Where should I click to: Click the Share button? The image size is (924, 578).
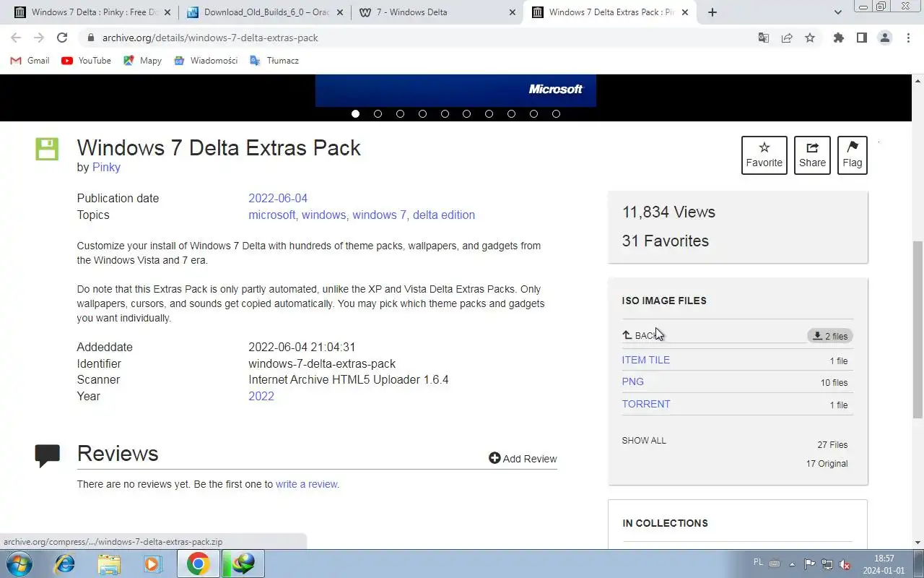point(812,155)
